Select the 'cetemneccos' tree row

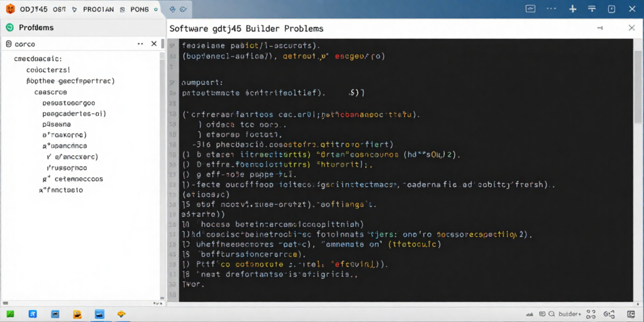point(79,179)
